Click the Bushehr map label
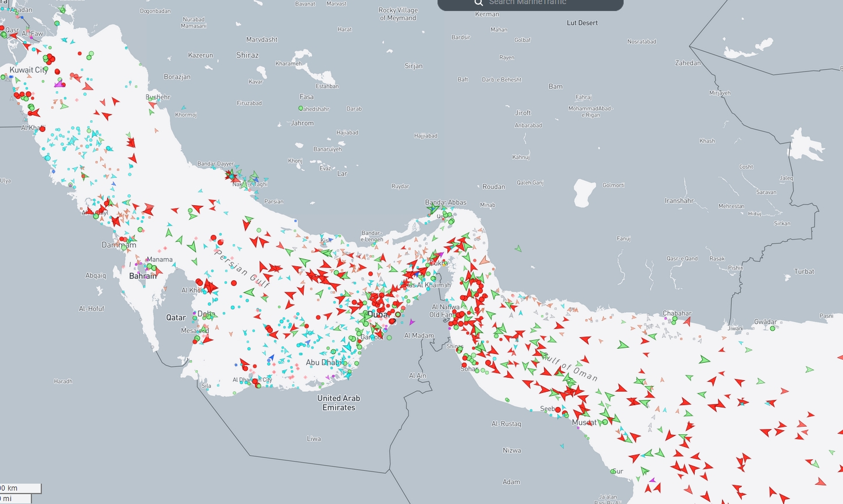 (158, 97)
